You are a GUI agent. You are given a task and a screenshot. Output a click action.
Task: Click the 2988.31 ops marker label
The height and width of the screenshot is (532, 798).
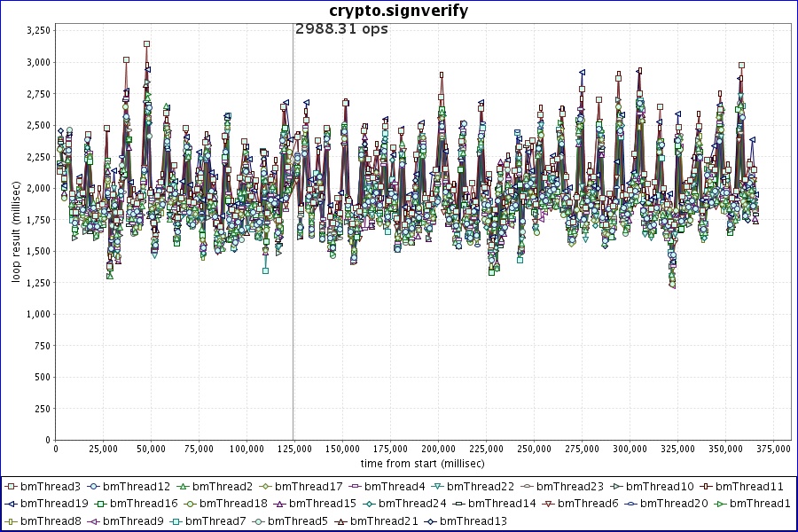tap(341, 29)
